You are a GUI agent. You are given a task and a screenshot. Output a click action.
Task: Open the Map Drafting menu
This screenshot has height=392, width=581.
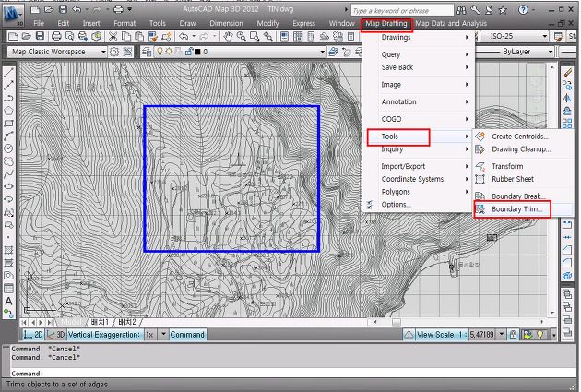[386, 23]
